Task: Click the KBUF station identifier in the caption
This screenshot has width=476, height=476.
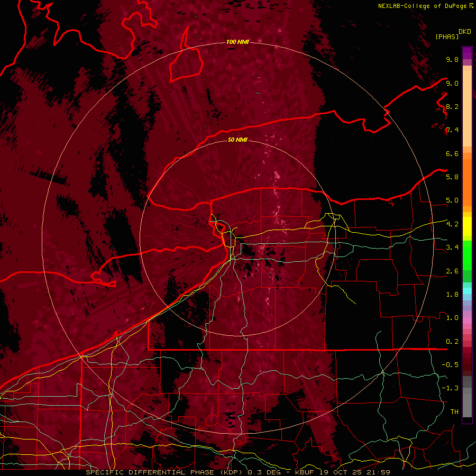Action: [x=305, y=472]
